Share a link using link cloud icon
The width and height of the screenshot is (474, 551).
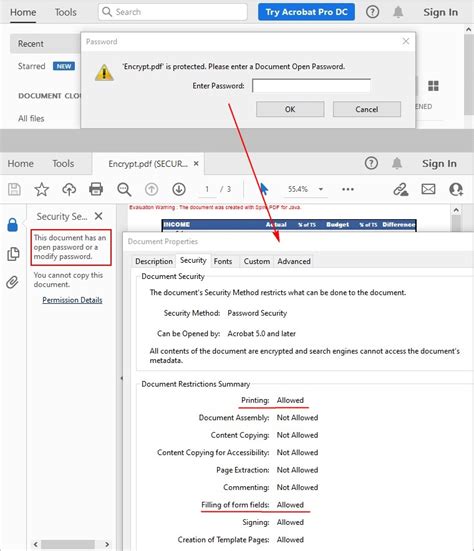click(x=401, y=189)
